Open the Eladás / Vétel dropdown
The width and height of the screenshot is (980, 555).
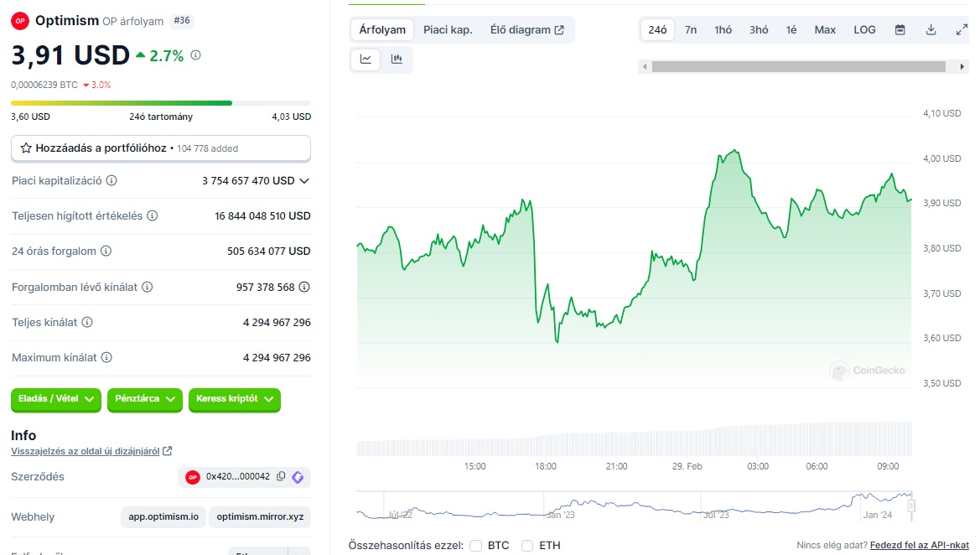click(x=55, y=399)
